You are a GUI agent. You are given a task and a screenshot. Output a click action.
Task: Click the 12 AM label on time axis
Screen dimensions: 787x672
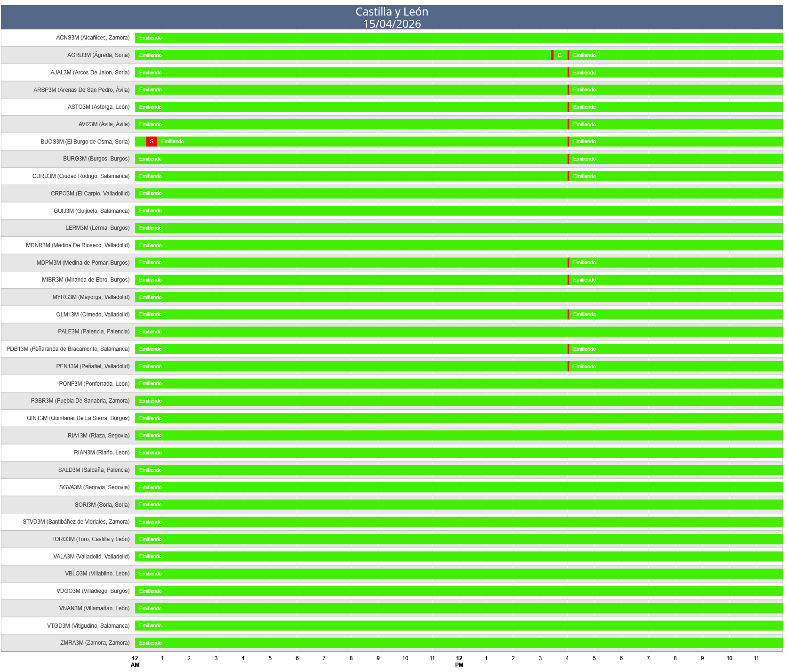[x=135, y=661]
